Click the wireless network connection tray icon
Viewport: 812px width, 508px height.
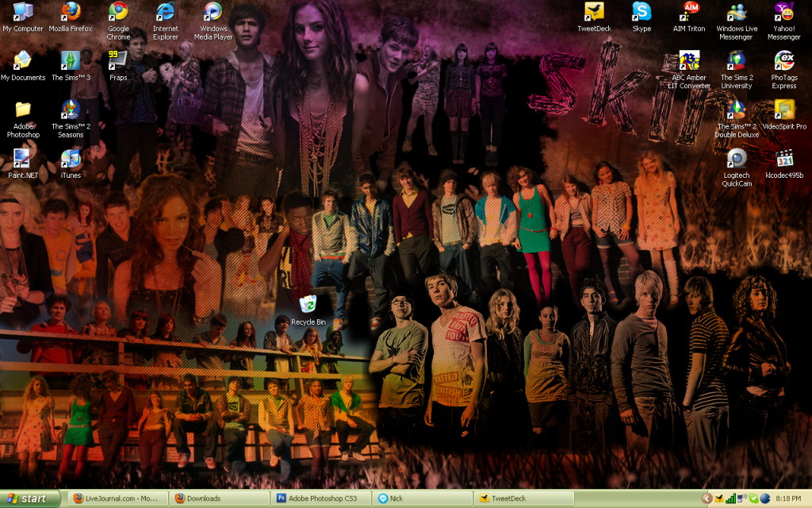pos(742,498)
